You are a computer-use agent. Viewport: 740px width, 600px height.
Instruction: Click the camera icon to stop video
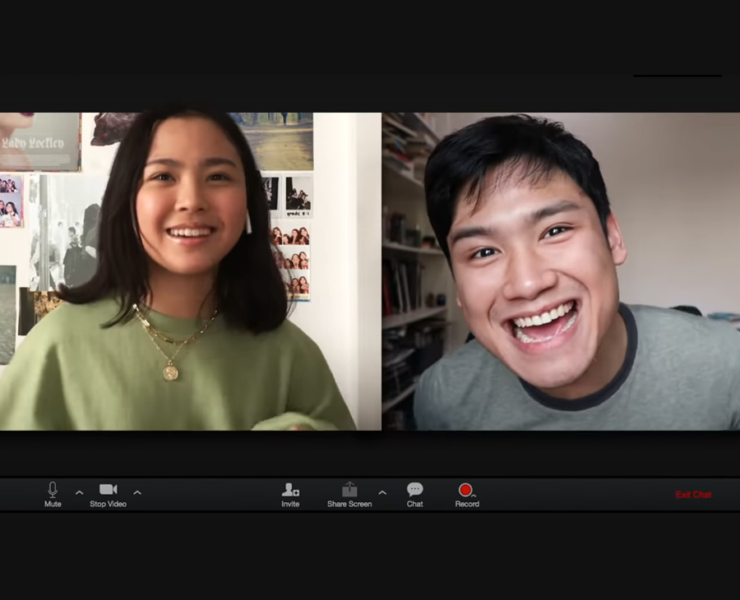tap(108, 489)
